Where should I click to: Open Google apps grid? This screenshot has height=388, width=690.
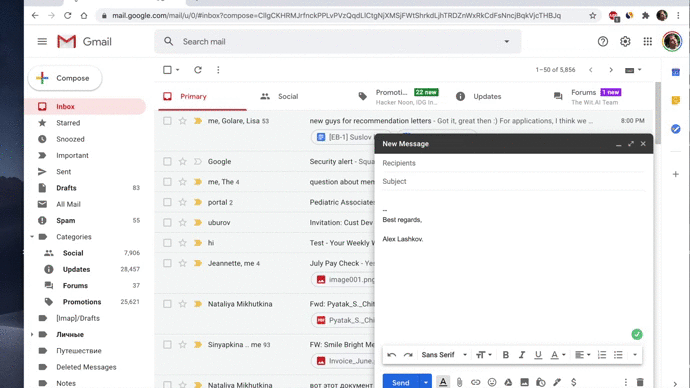(647, 41)
